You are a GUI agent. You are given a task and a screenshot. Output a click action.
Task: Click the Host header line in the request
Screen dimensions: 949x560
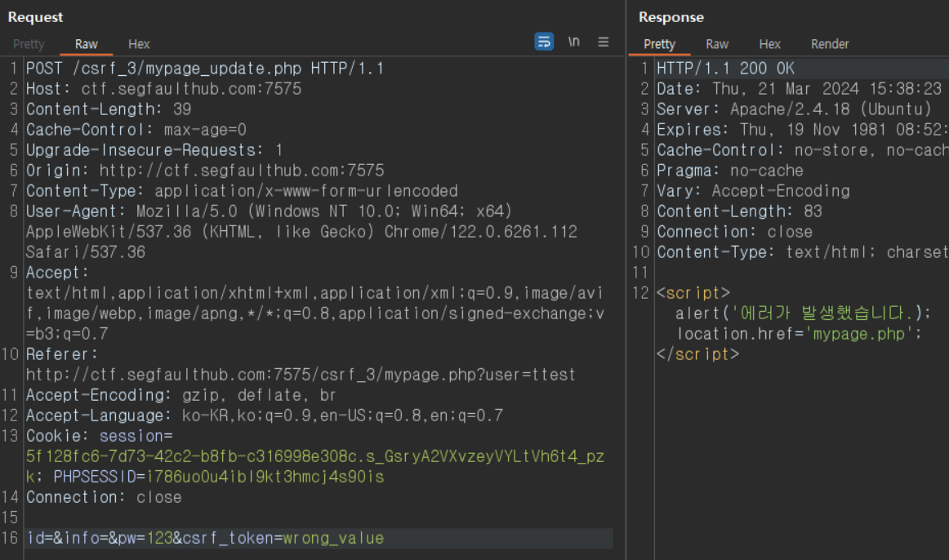pyautogui.click(x=163, y=89)
